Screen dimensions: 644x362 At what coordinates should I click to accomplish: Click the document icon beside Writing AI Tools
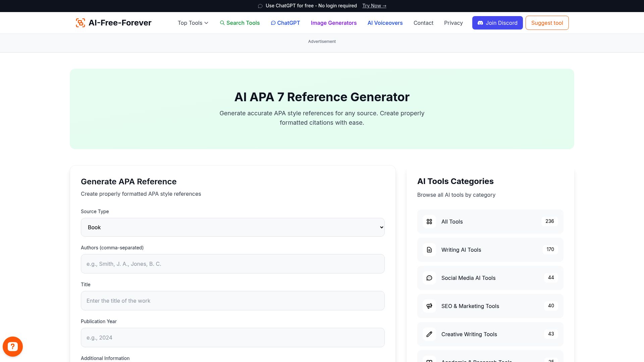429,250
